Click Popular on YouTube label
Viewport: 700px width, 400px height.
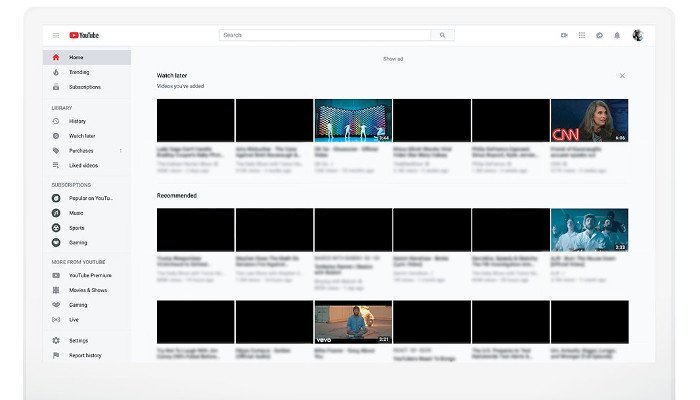tap(91, 198)
